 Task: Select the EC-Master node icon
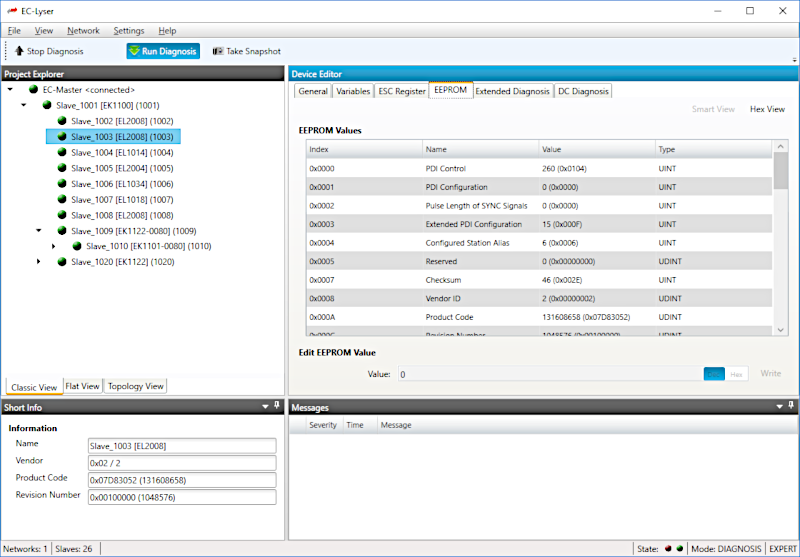33,89
